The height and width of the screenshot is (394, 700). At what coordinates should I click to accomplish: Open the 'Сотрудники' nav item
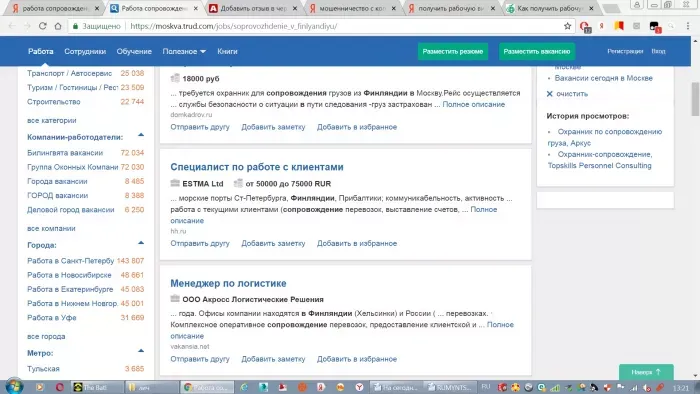85,51
